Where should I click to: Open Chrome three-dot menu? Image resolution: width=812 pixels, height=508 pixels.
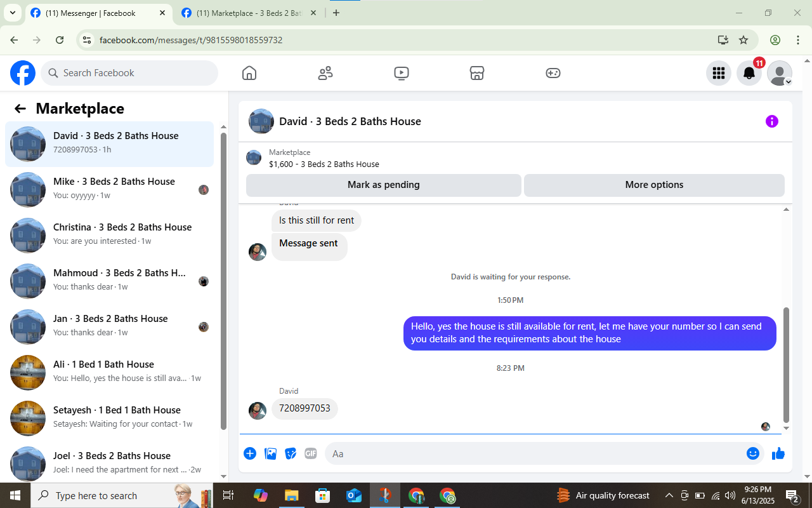[799, 40]
